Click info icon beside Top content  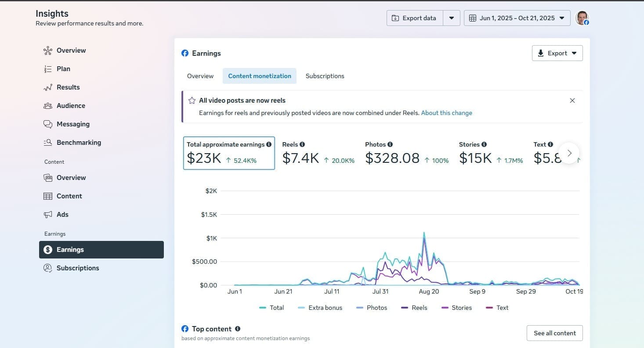click(238, 329)
